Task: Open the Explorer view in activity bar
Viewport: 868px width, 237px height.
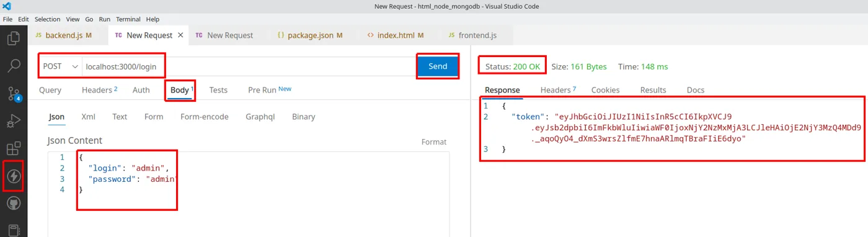Action: (x=14, y=38)
